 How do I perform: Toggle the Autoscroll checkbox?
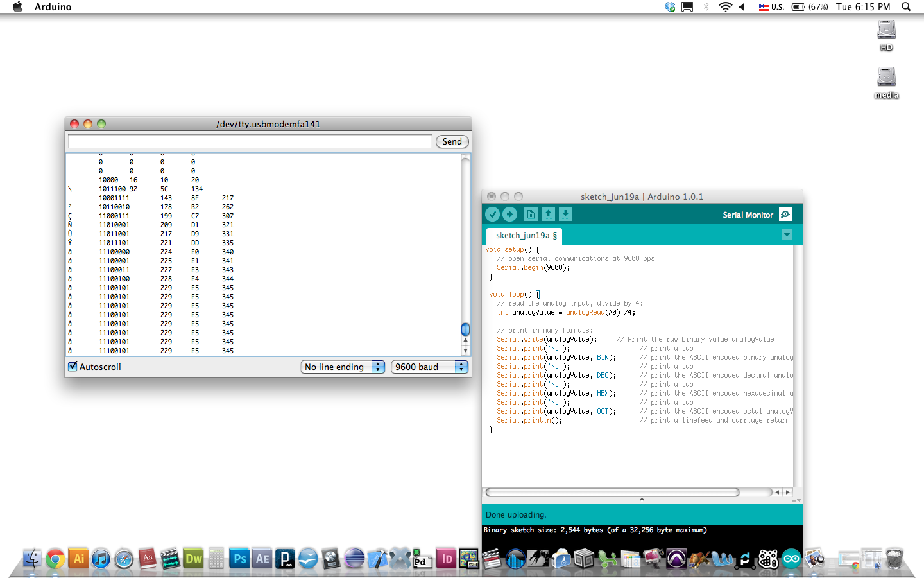[x=73, y=366]
